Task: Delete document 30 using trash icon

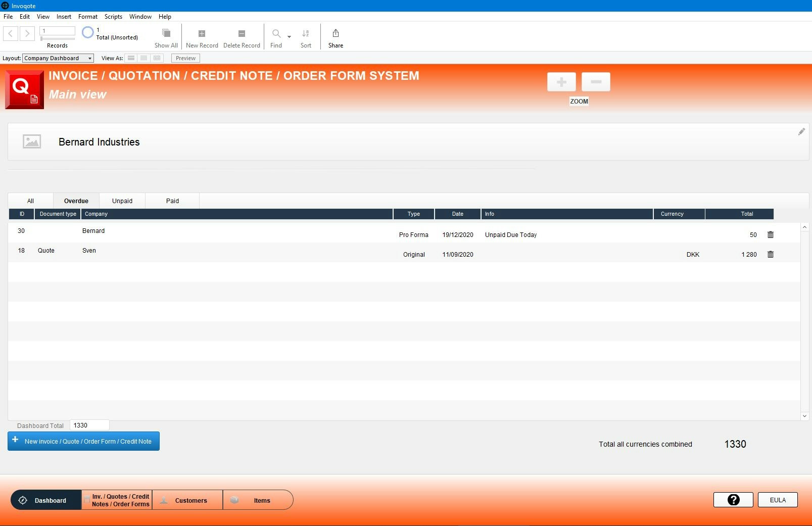Action: 771,234
